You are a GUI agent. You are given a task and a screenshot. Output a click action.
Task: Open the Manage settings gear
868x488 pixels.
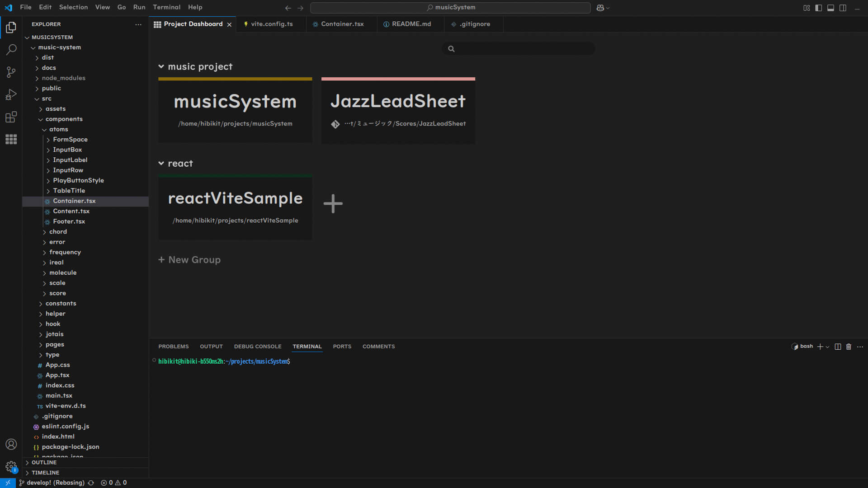click(11, 466)
